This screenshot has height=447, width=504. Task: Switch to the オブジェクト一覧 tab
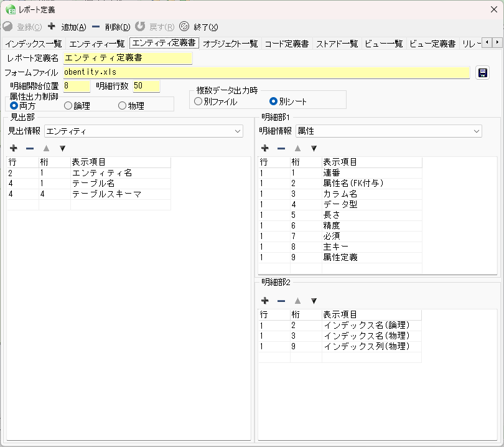click(x=230, y=44)
